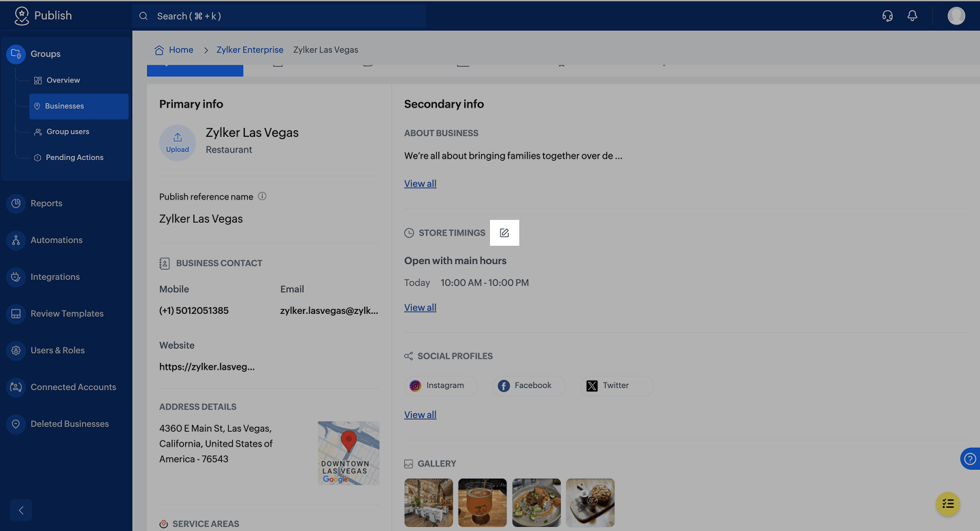Open the salad plate gallery photo
The width and height of the screenshot is (980, 531).
click(x=536, y=502)
